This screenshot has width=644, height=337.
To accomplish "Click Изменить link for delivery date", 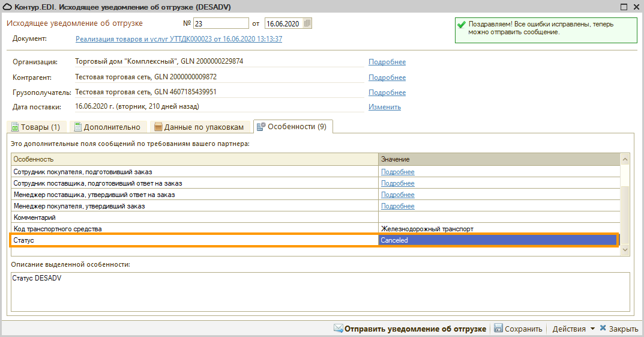I will (x=385, y=107).
